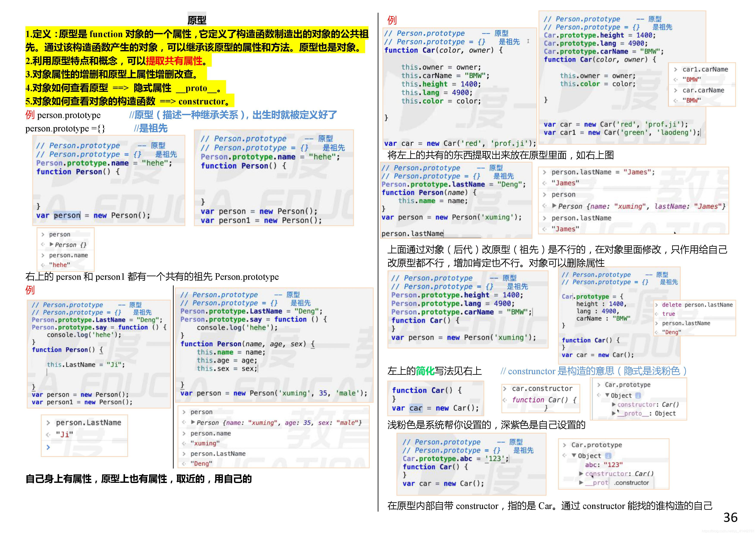This screenshot has width=756, height=535.
Task: Click the green word "简化"
Action: pyautogui.click(x=425, y=371)
